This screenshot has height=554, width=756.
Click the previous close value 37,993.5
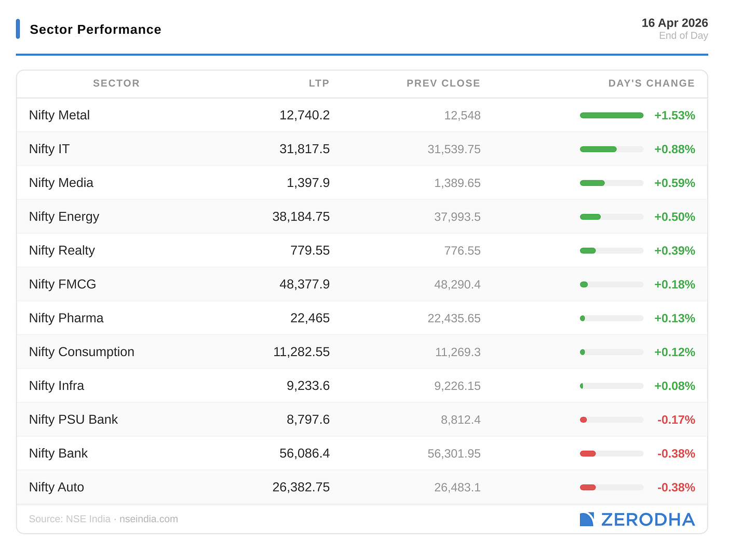click(x=457, y=217)
